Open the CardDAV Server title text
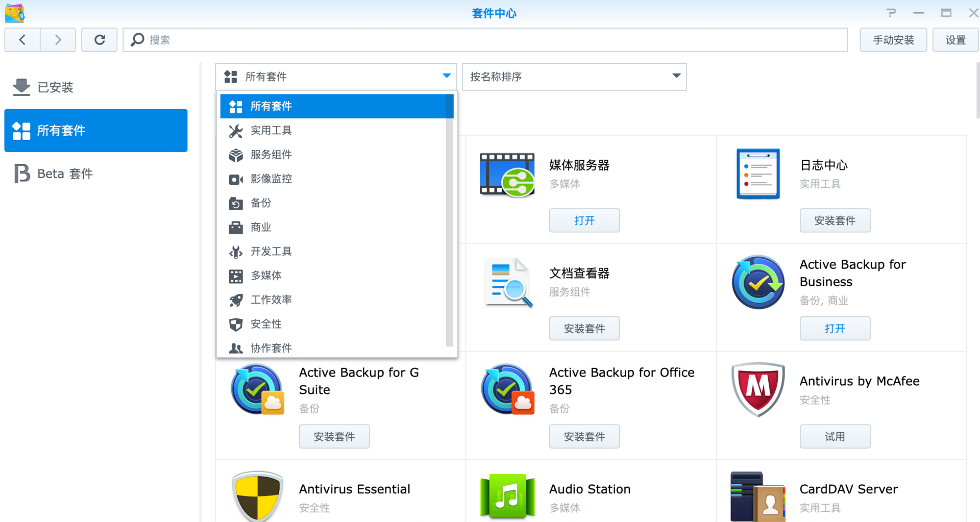The image size is (980, 522). [849, 489]
